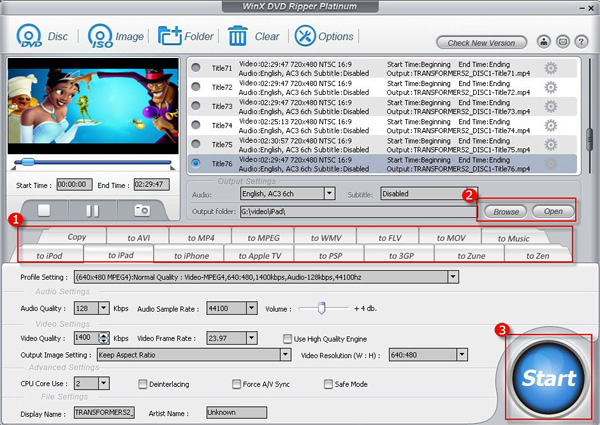600x425 pixels.
Task: Switch to the Copy tab
Action: pos(77,237)
